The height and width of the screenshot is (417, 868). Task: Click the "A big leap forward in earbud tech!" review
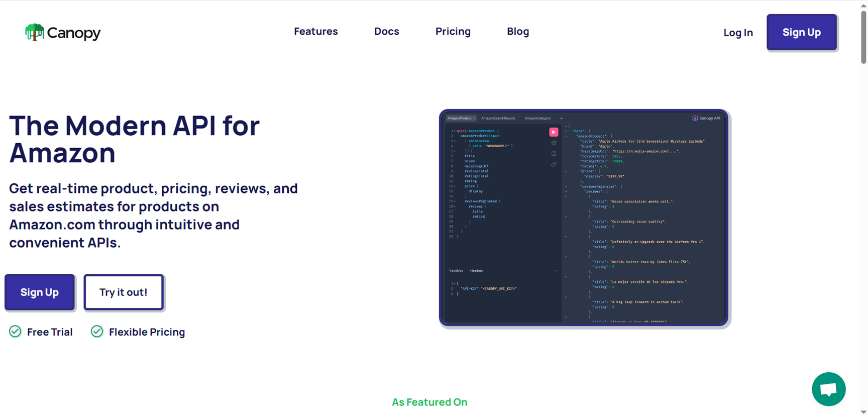(x=647, y=302)
